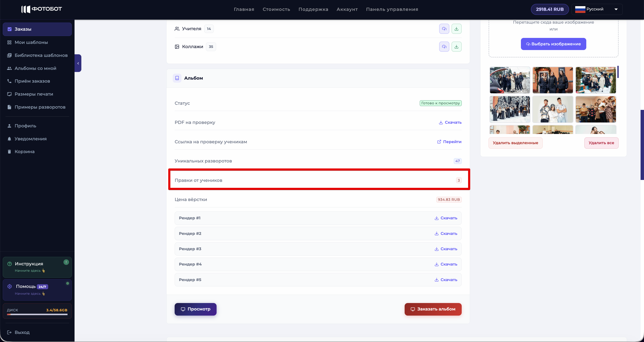Collapse the left sidebar with arrow tab
644x342 pixels.
point(78,63)
